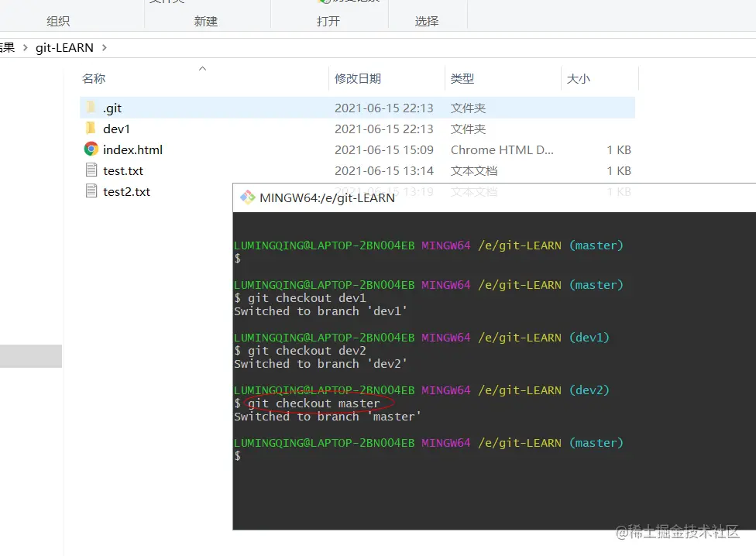
Task: Click the Chrome HTML D... type cell
Action: [x=502, y=149]
